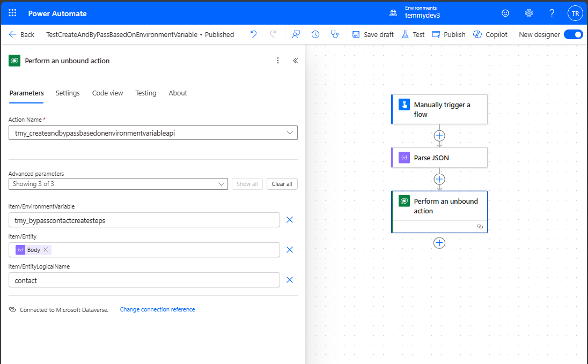
Task: Select the Parse JSON card
Action: click(439, 158)
